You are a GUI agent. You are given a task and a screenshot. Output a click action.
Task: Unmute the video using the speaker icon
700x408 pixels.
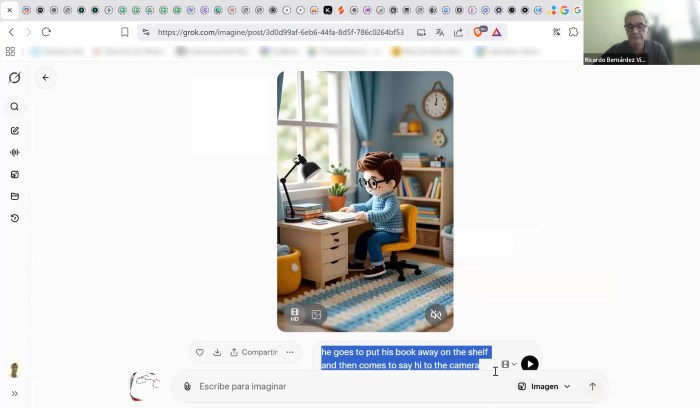(435, 315)
